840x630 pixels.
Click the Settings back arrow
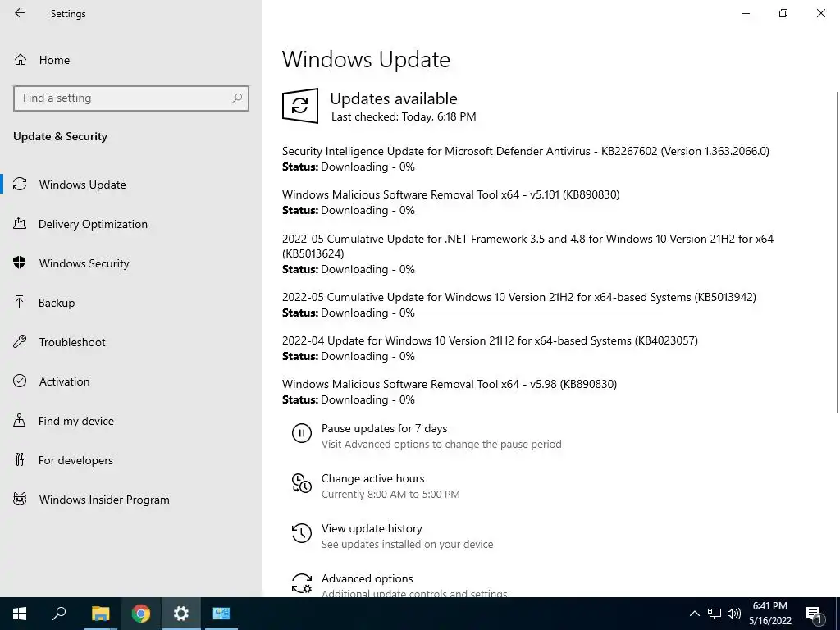pyautogui.click(x=20, y=13)
